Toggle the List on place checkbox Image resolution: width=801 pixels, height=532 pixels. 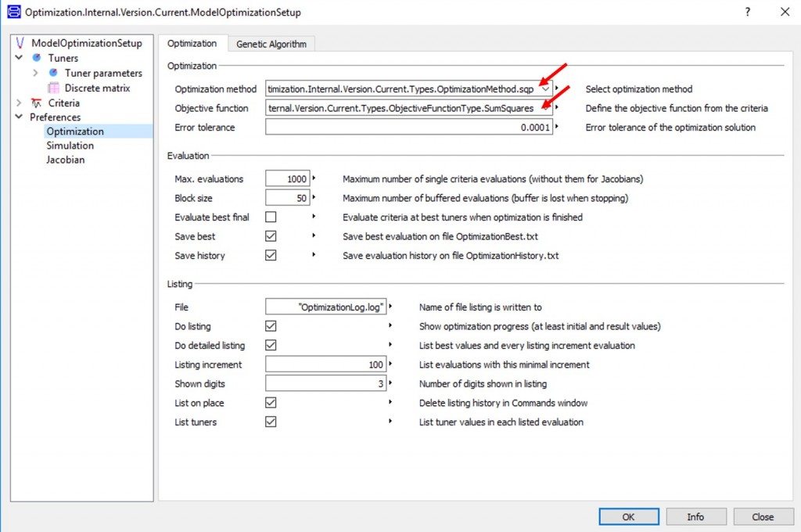tap(271, 403)
